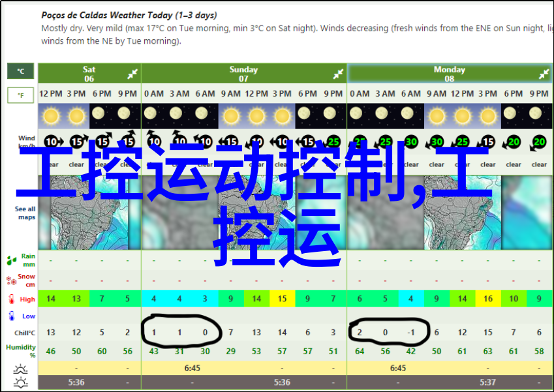554x392 pixels.
Task: Click the Rain mm raindrops icon
Action: tap(11, 260)
